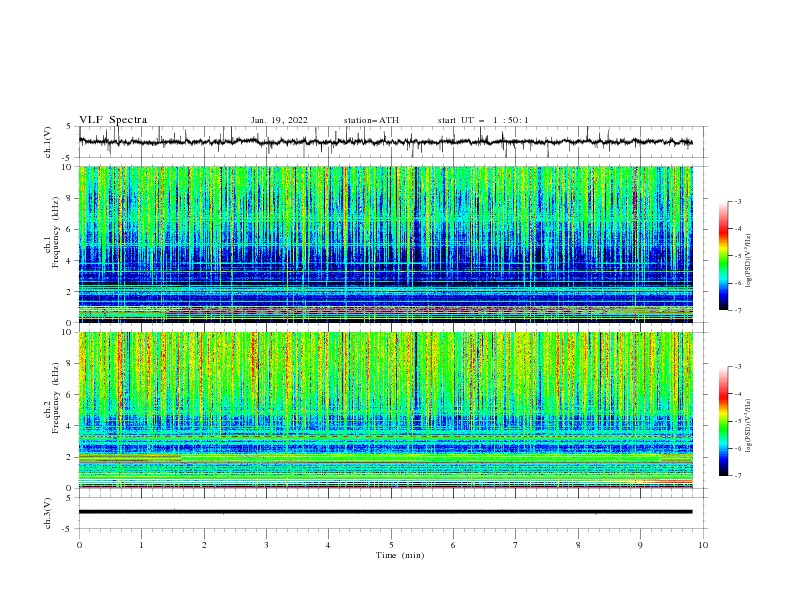Click the flat ch.3 voltage trace
The width and height of the screenshot is (792, 612).
point(385,512)
